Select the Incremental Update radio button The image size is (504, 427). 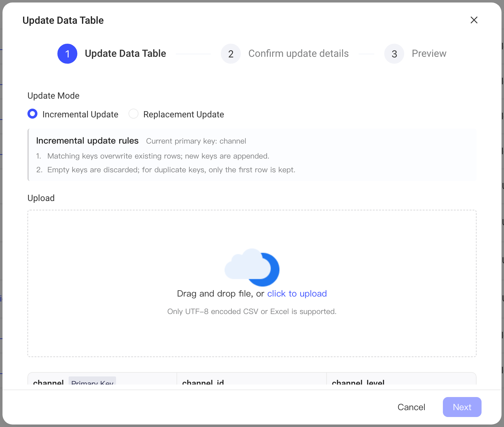tap(32, 114)
